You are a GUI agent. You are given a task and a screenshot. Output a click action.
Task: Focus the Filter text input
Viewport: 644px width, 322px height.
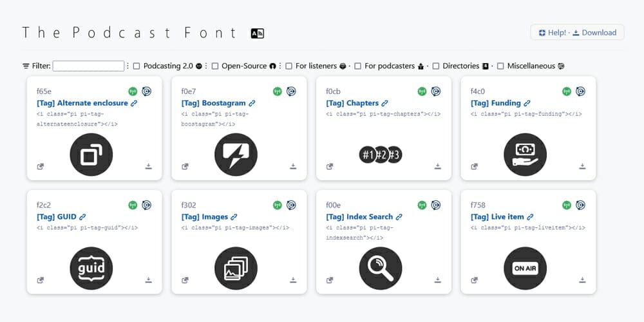(x=88, y=66)
